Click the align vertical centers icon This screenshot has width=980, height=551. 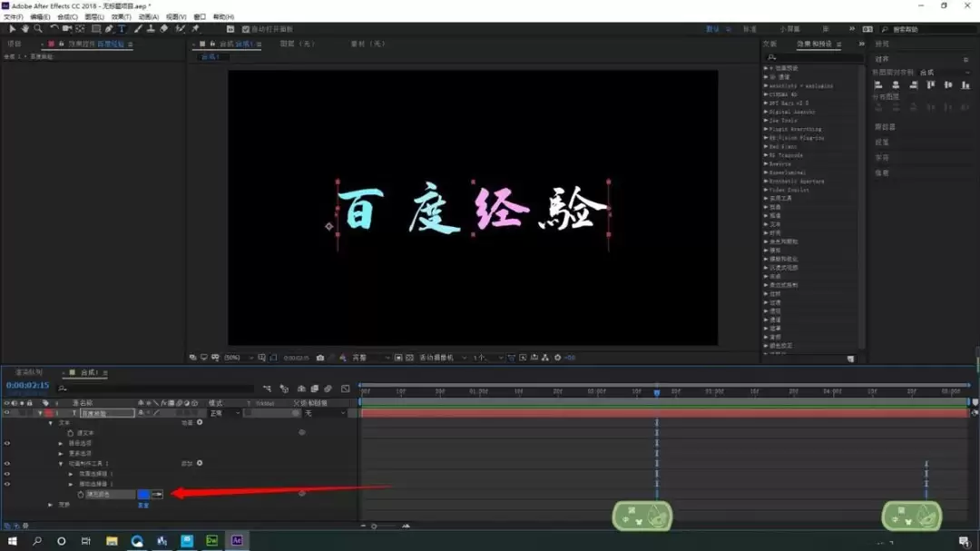(x=948, y=85)
